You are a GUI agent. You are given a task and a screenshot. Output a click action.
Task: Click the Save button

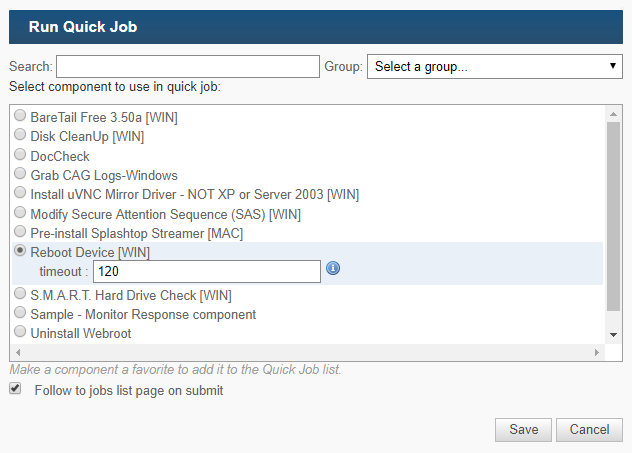click(523, 430)
